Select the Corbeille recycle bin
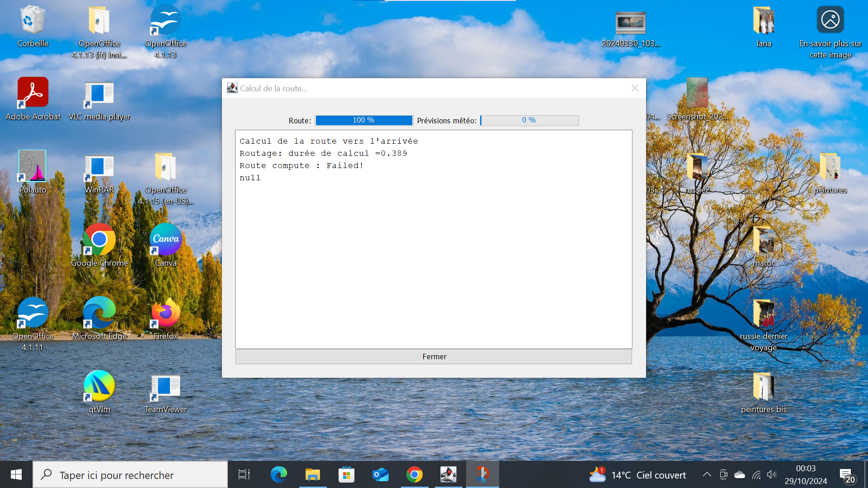The width and height of the screenshot is (868, 488). click(33, 26)
